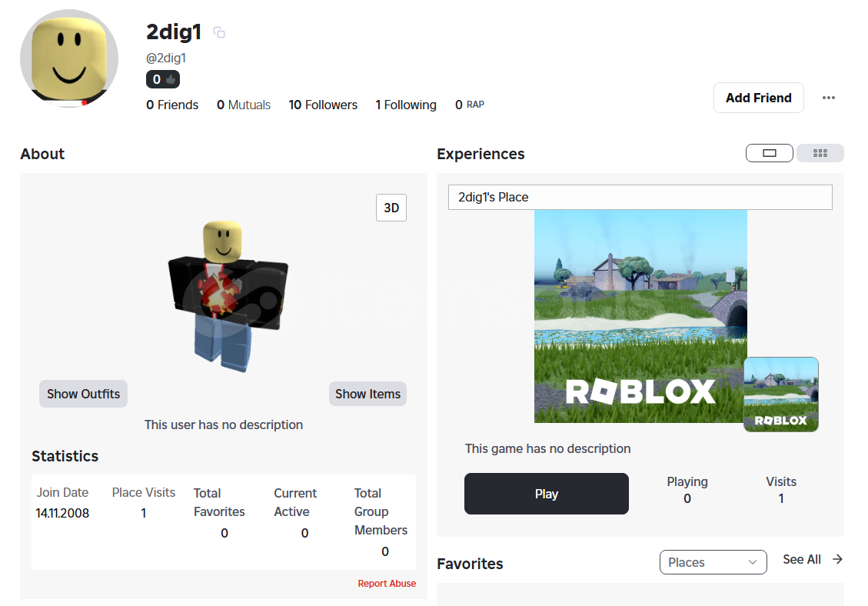Click Show Items button
868x606 pixels.
coord(367,394)
